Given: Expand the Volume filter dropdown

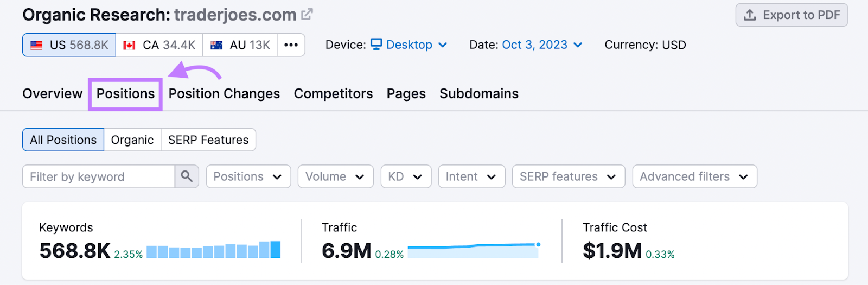Looking at the screenshot, I should (335, 177).
